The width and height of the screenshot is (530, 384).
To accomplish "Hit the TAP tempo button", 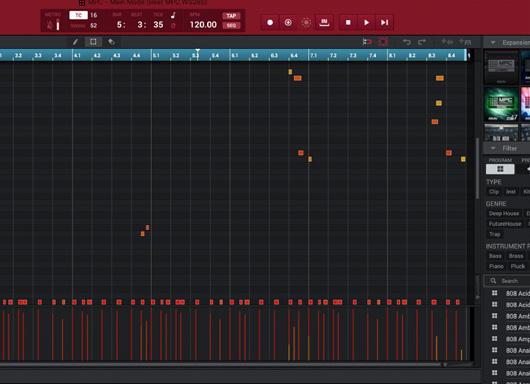I will click(x=231, y=16).
